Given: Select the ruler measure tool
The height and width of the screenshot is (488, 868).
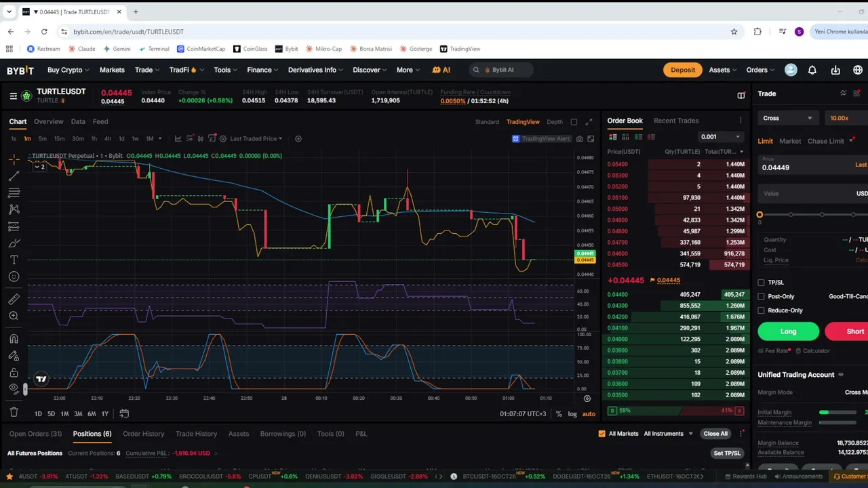Looking at the screenshot, I should 14,299.
